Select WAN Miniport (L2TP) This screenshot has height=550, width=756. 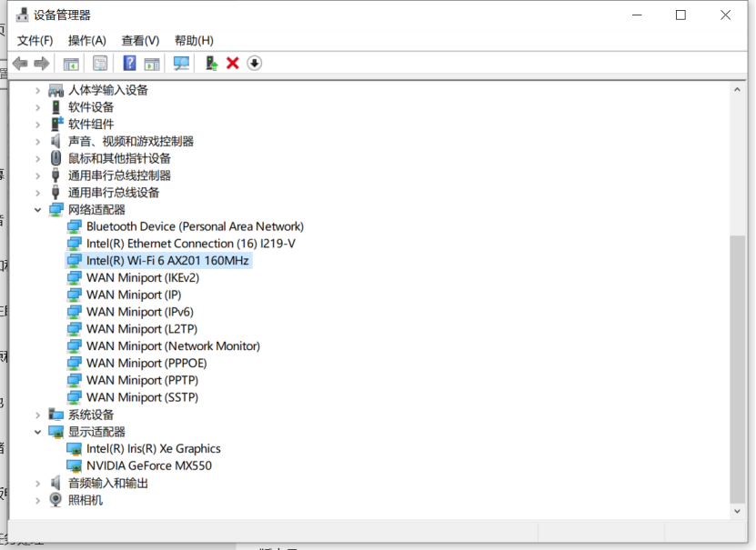click(142, 329)
